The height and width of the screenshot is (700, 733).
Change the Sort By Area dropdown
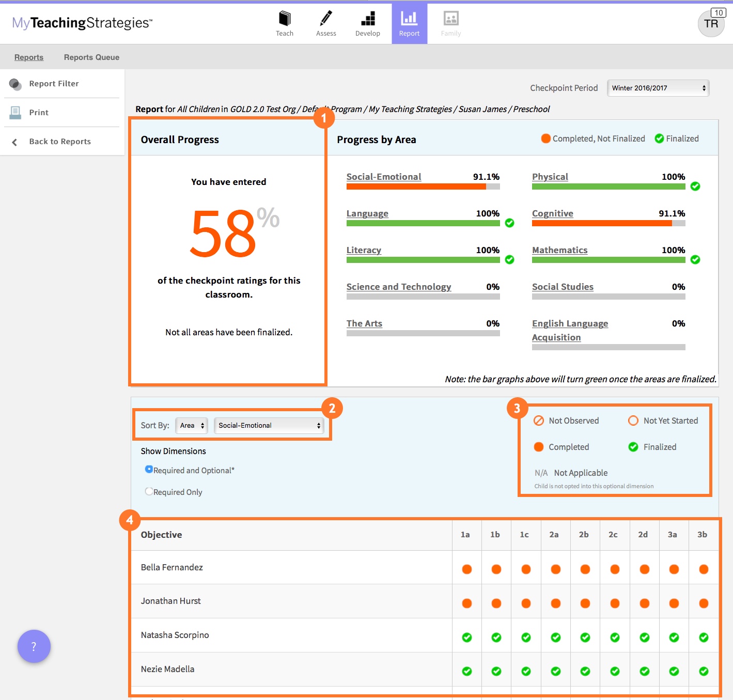191,425
